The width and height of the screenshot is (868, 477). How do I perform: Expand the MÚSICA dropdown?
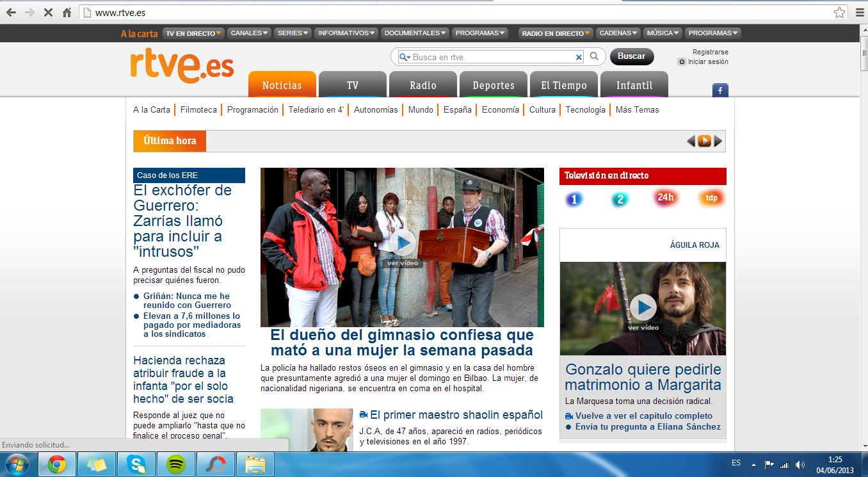663,33
